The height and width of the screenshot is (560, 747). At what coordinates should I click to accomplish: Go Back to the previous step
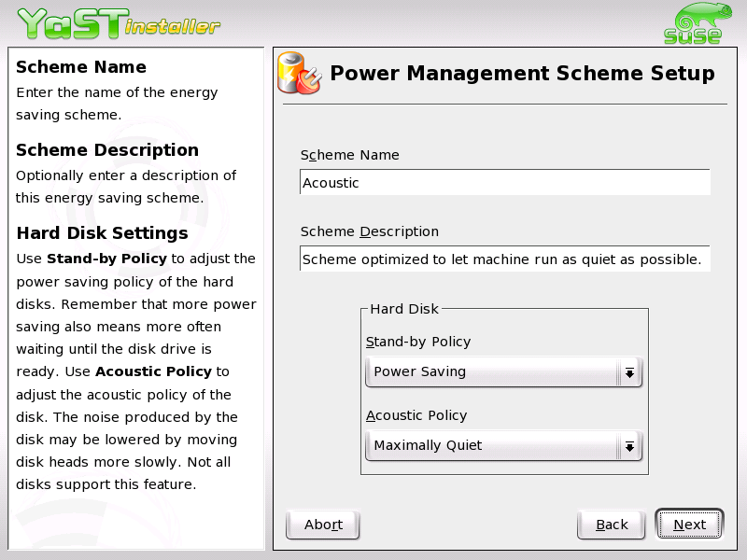tap(611, 524)
